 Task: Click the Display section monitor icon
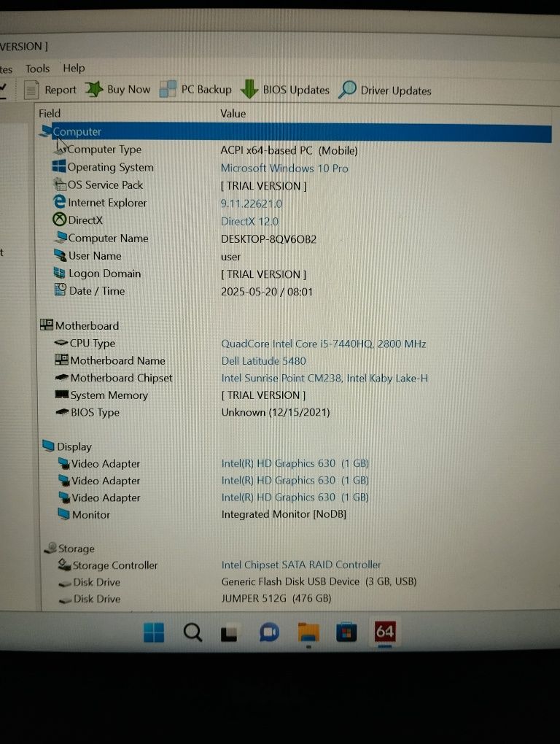48,446
